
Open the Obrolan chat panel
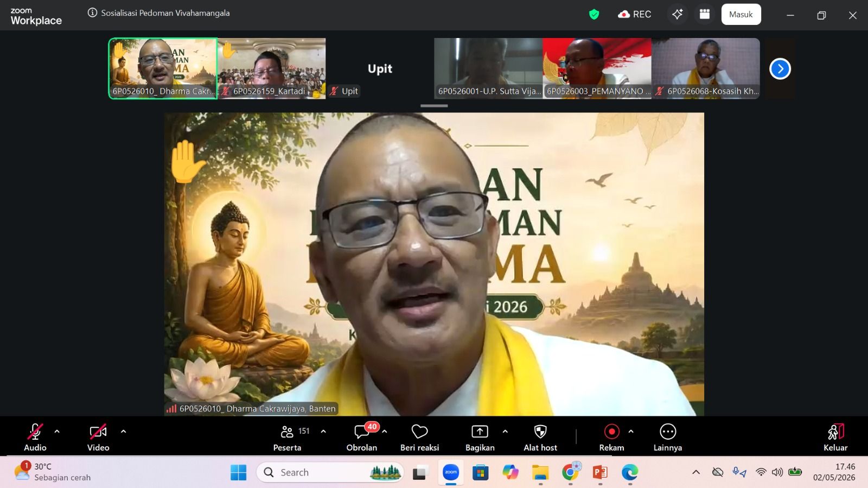tap(362, 437)
